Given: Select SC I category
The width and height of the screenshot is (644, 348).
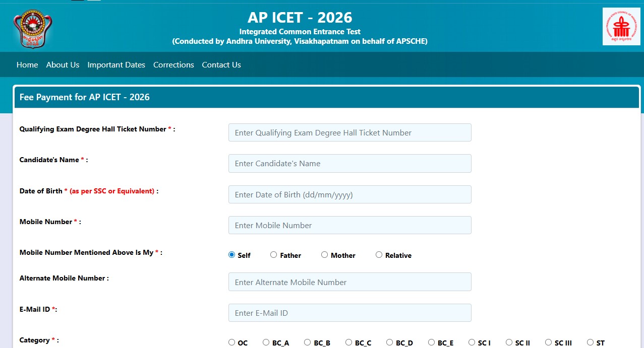Looking at the screenshot, I should (472, 342).
